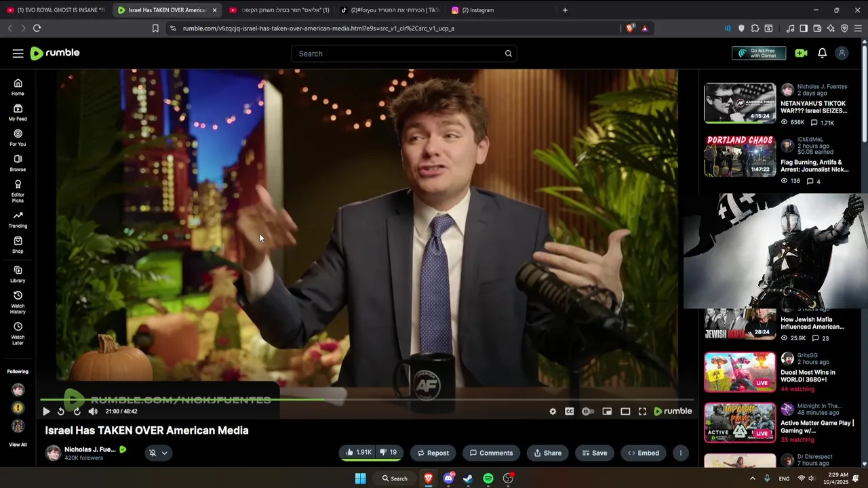Open Library in the sidebar

coord(18,274)
